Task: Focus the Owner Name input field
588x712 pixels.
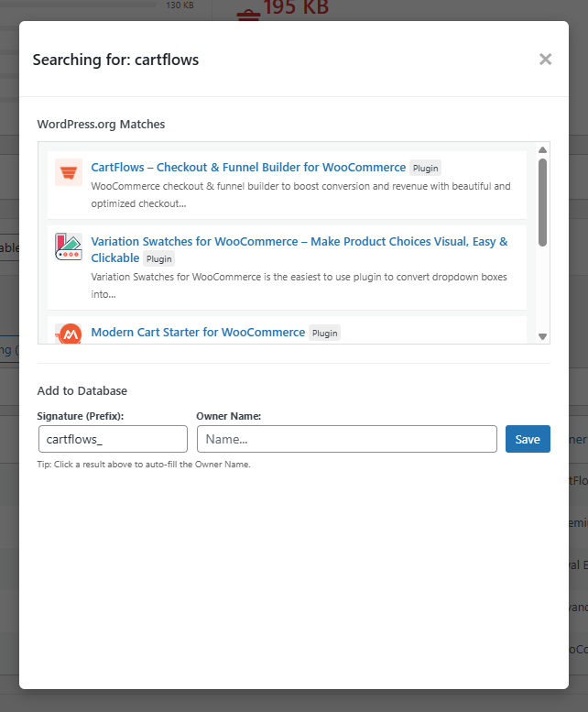Action: coord(347,439)
